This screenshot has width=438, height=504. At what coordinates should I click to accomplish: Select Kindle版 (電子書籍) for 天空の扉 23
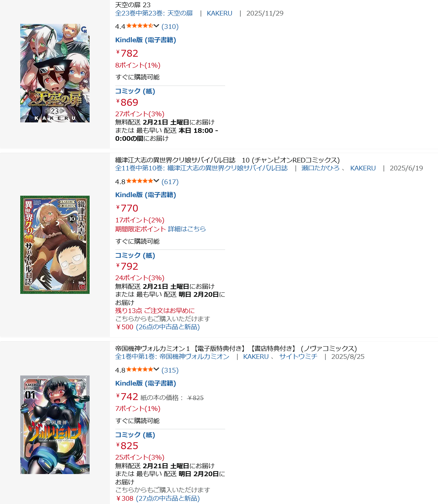pos(146,40)
